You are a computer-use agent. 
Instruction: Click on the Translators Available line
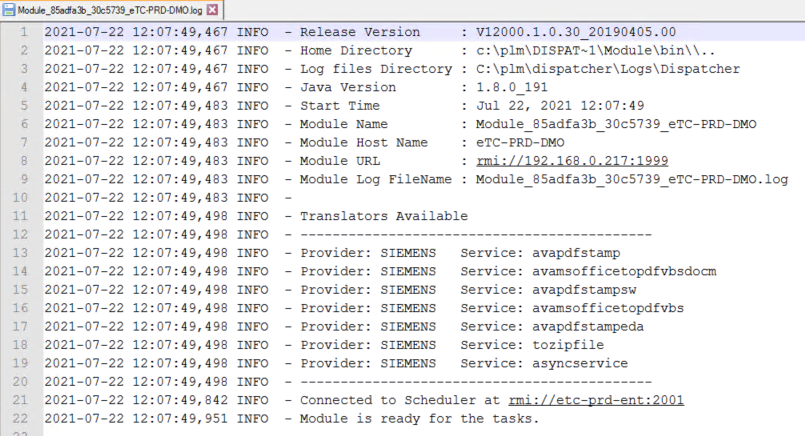coord(384,215)
